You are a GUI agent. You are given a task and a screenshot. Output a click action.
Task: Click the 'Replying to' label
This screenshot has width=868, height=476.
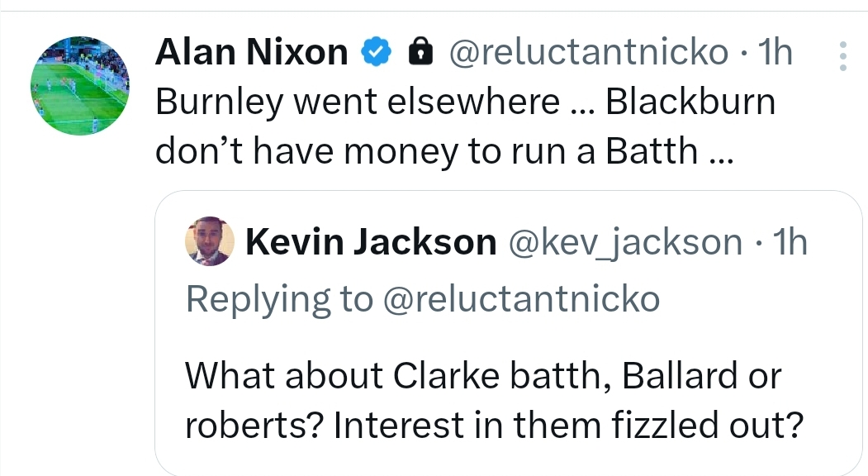[279, 299]
